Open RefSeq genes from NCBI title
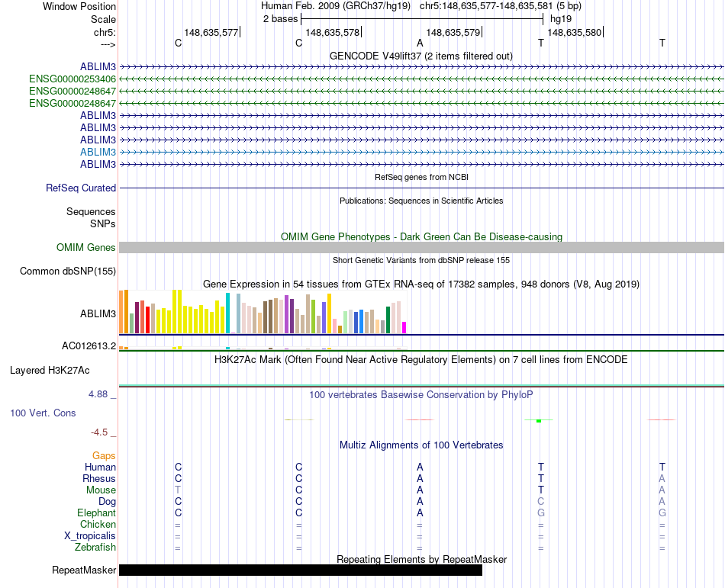 pos(421,177)
